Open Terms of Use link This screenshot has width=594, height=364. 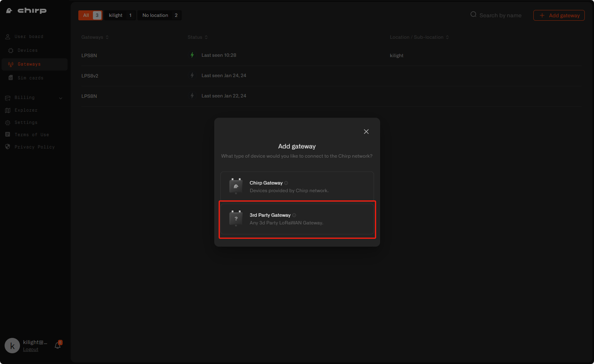[32, 135]
